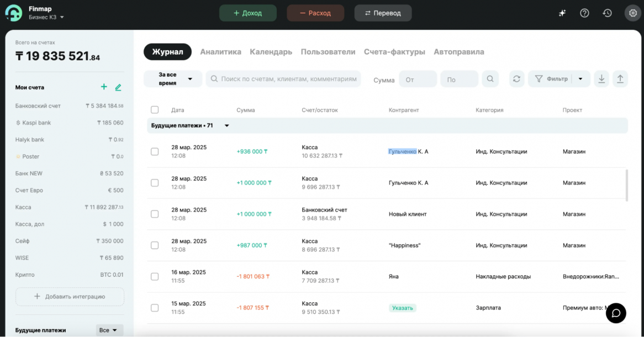Open the history clock icon
The image size is (644, 337).
[x=608, y=13]
